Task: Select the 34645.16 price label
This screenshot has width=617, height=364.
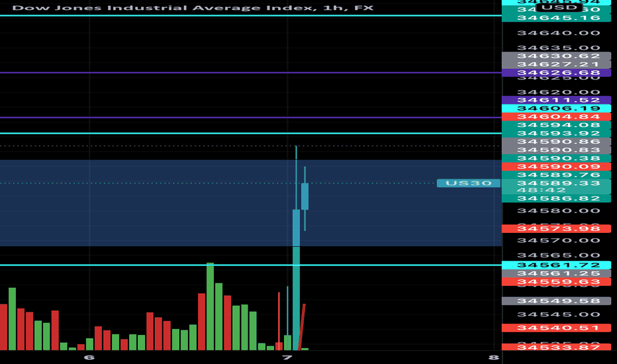Action: [x=557, y=18]
